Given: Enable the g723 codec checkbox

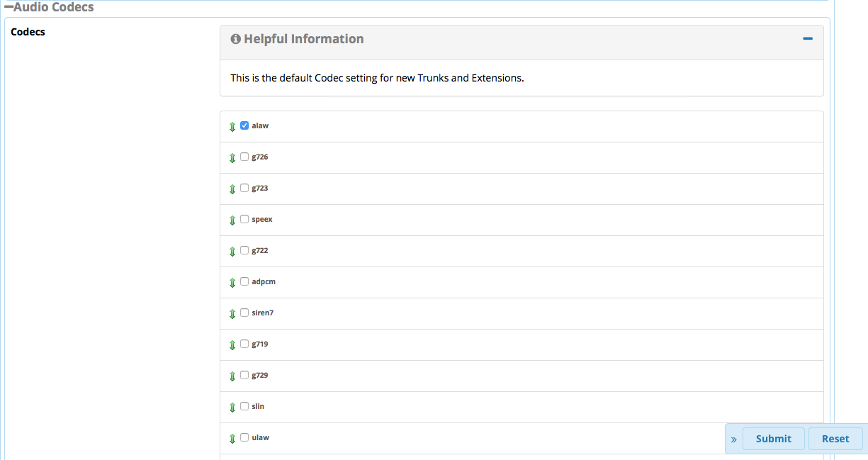Looking at the screenshot, I should coord(244,188).
